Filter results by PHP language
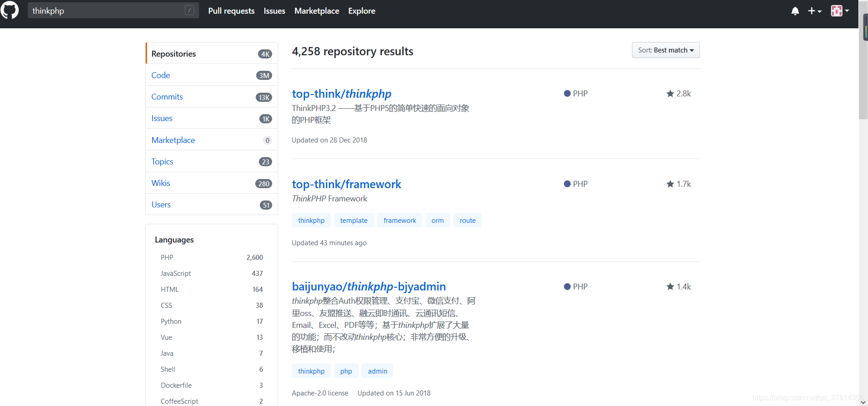 [x=211, y=258]
